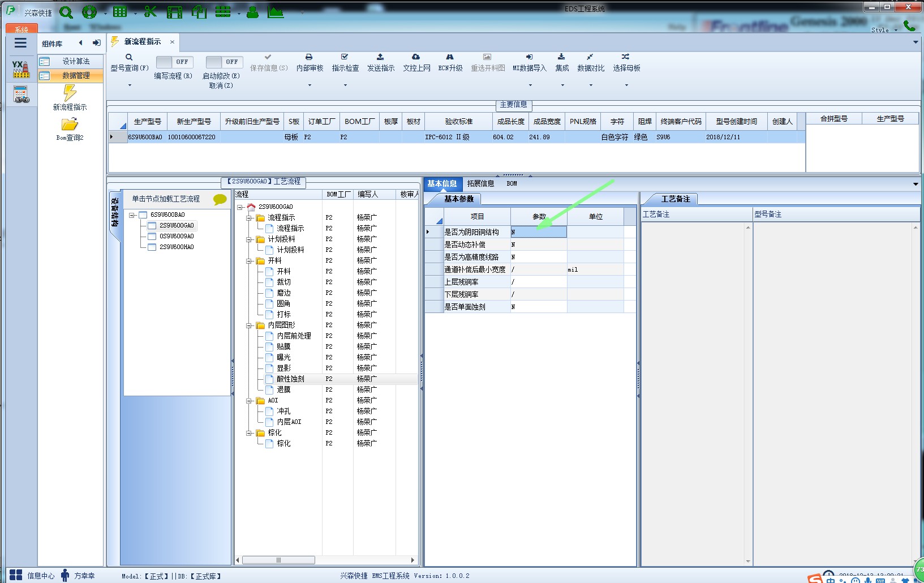Select 曝光 step in process tree
924x583 pixels.
[x=283, y=358]
